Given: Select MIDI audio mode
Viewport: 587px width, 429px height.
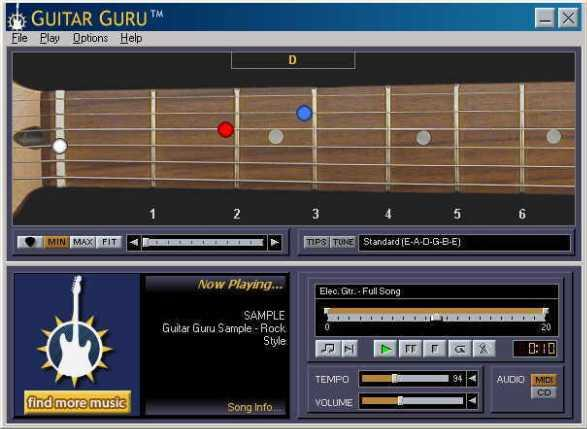Looking at the screenshot, I should (544, 380).
